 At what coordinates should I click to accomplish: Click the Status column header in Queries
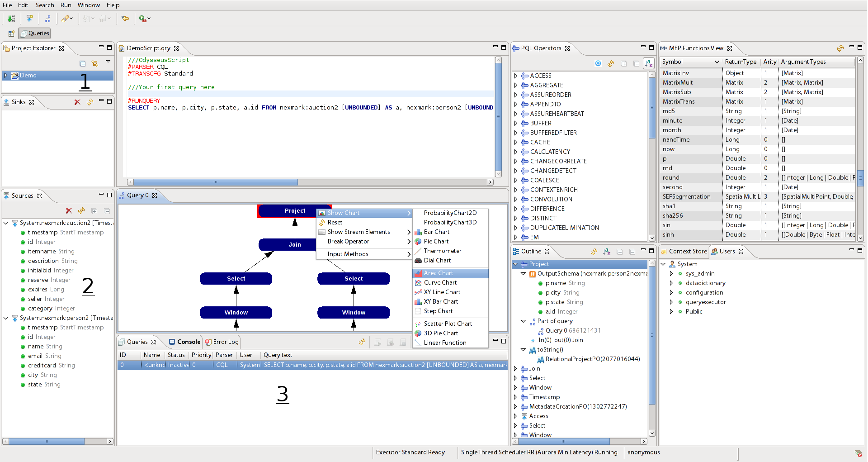[176, 355]
